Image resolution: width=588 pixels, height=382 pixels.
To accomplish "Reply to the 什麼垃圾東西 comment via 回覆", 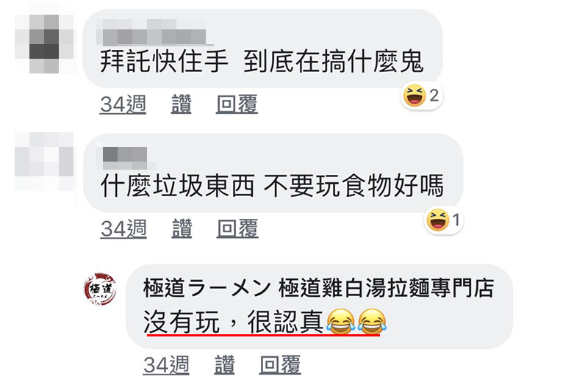I will pyautogui.click(x=237, y=228).
